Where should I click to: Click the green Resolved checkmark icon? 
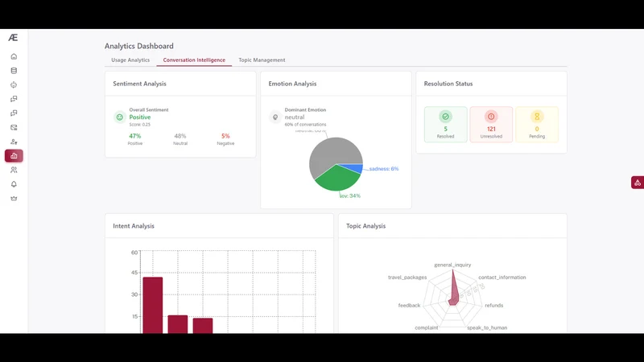coord(445,117)
